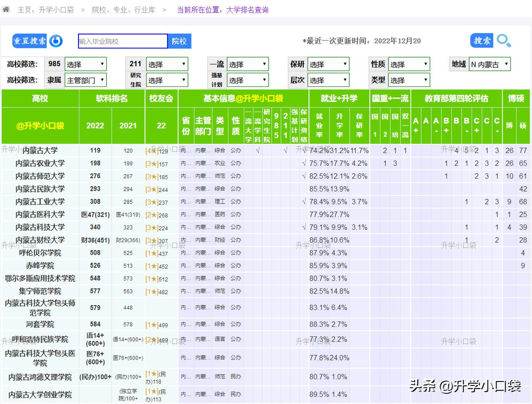Open the 地域 dropdown showing N内蒙古
This screenshot has height=404, width=532.
click(x=489, y=63)
